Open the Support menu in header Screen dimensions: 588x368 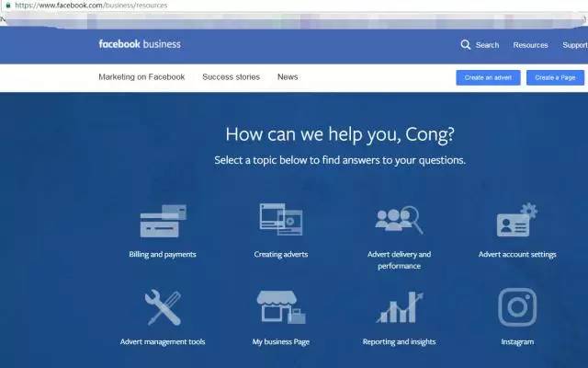pos(575,45)
